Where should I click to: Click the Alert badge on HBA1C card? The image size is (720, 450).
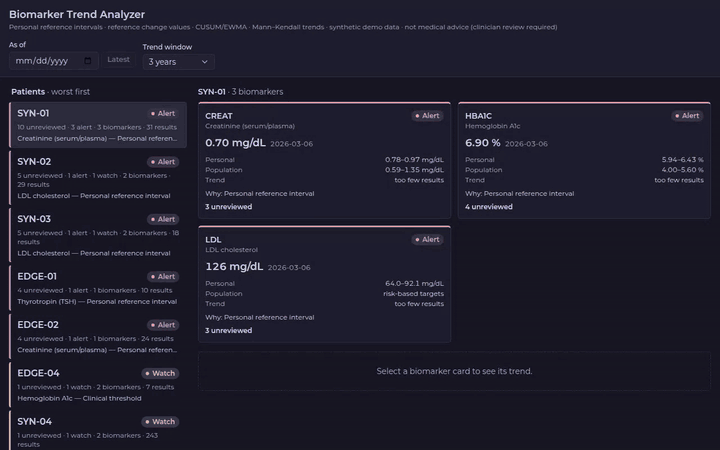[x=687, y=116]
